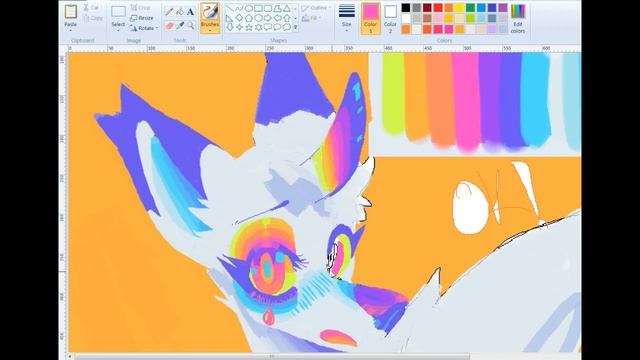The image size is (640, 360).
Task: Click the Brushes tool icon
Action: tap(210, 12)
